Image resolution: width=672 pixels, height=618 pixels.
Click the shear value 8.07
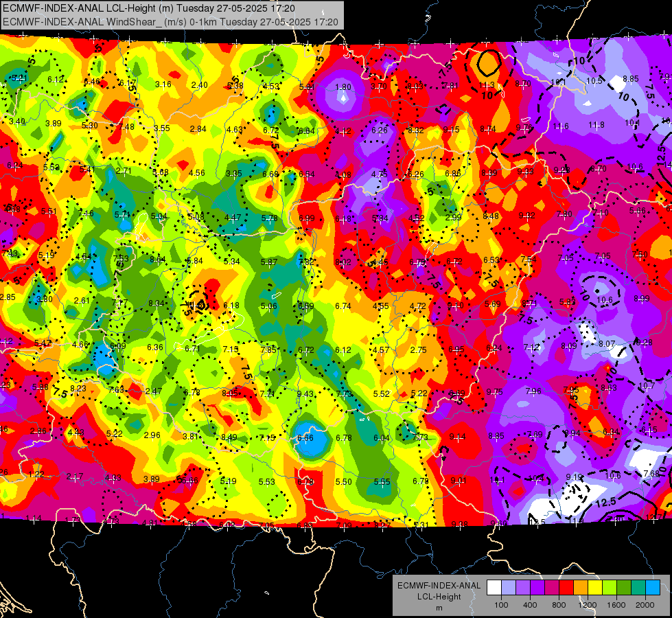[x=607, y=343]
